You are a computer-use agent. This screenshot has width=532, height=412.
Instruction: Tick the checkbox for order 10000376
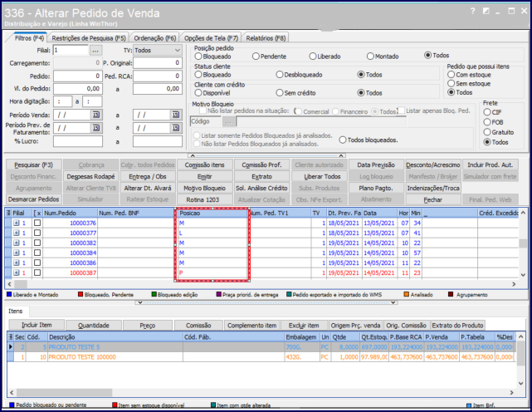coord(37,223)
